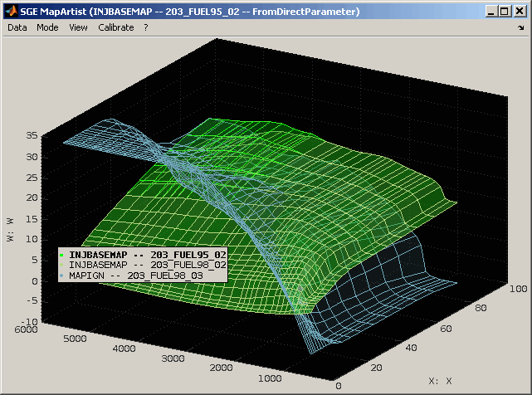Click the bright green FUEL95_02 legend marker
532x395 pixels.
(61, 255)
